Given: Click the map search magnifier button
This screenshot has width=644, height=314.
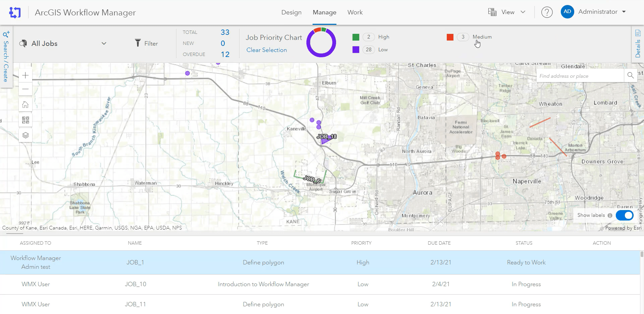Looking at the screenshot, I should tap(631, 75).
